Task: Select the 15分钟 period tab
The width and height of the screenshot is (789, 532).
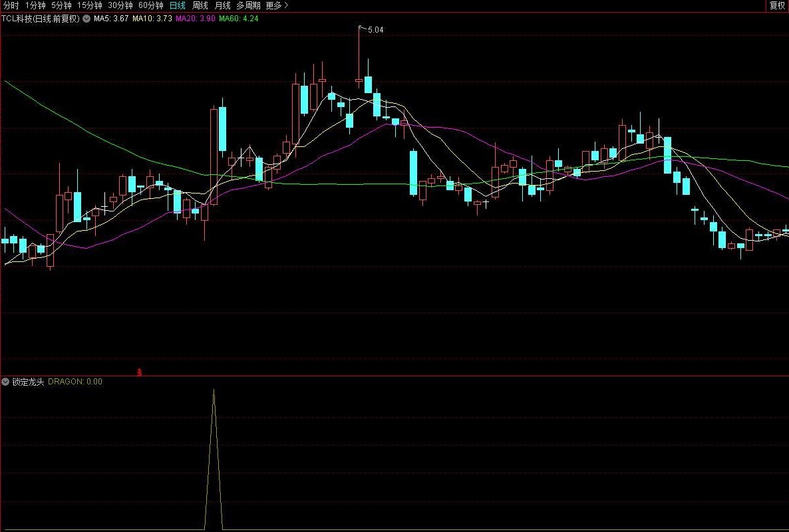Action: [90, 5]
